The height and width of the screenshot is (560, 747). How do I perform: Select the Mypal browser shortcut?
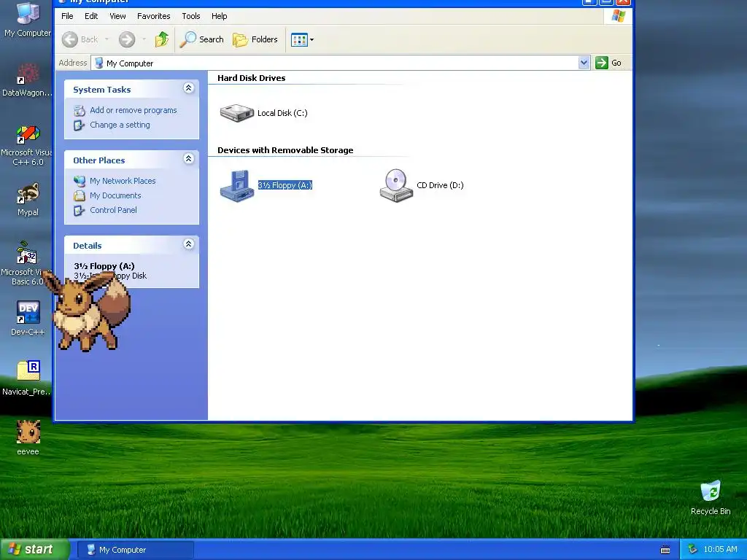(28, 200)
